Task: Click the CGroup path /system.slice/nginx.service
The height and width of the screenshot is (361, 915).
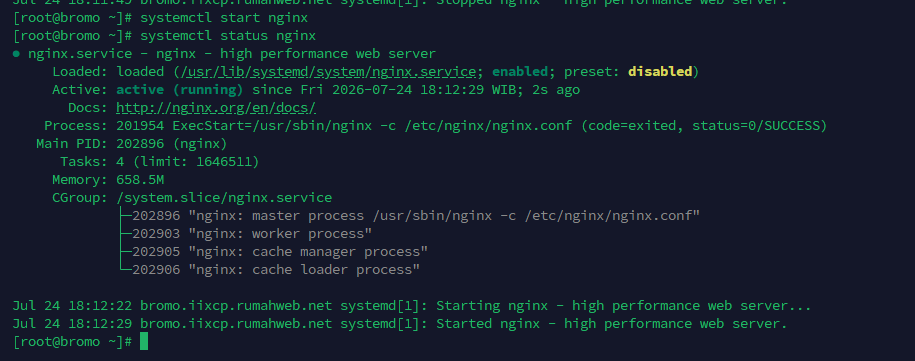Action: (x=224, y=198)
